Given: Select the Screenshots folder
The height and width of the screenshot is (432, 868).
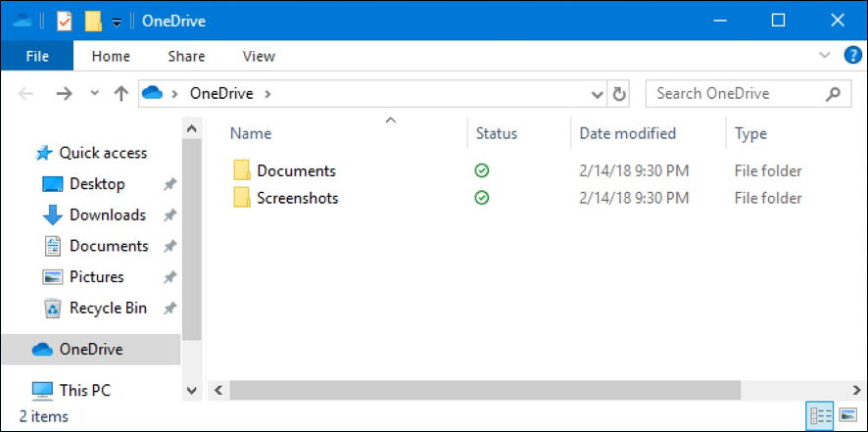Looking at the screenshot, I should tap(297, 198).
